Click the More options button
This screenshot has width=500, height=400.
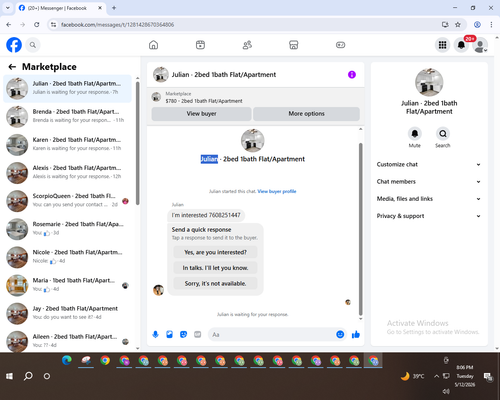click(306, 114)
